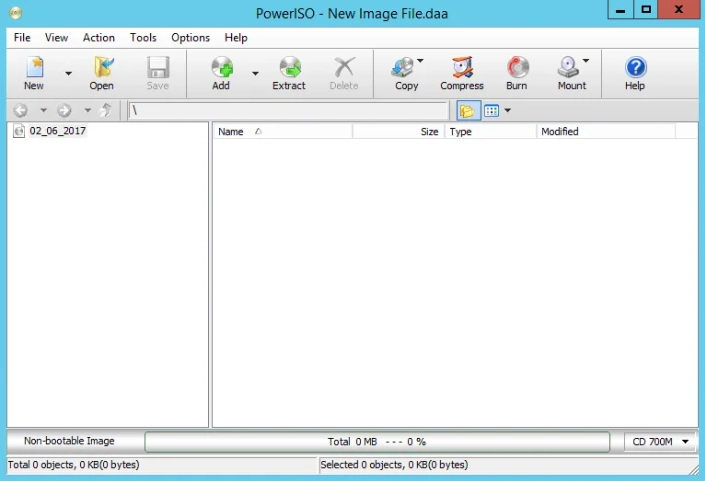Open the Help menu

point(236,38)
